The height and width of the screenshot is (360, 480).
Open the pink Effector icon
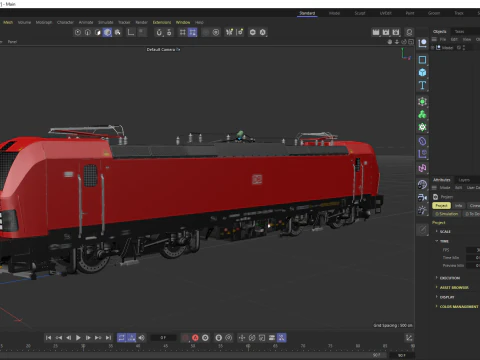pos(422,168)
